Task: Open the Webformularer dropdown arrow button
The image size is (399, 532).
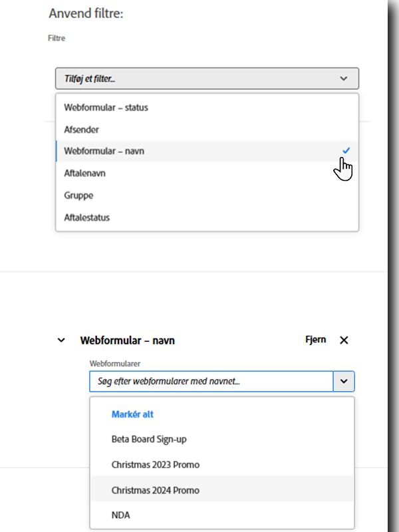Action: 344,381
